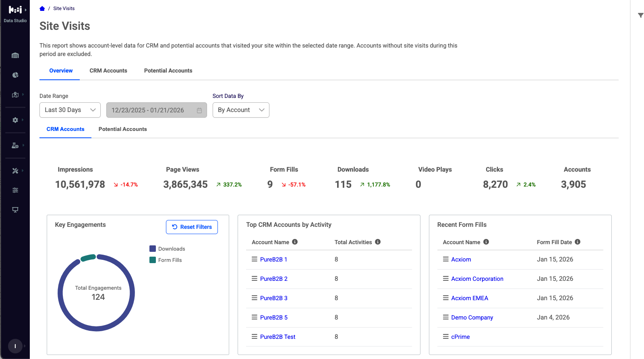Switch to the top CRM Accounts tab
Screen dimensions: 644x359
click(108, 71)
